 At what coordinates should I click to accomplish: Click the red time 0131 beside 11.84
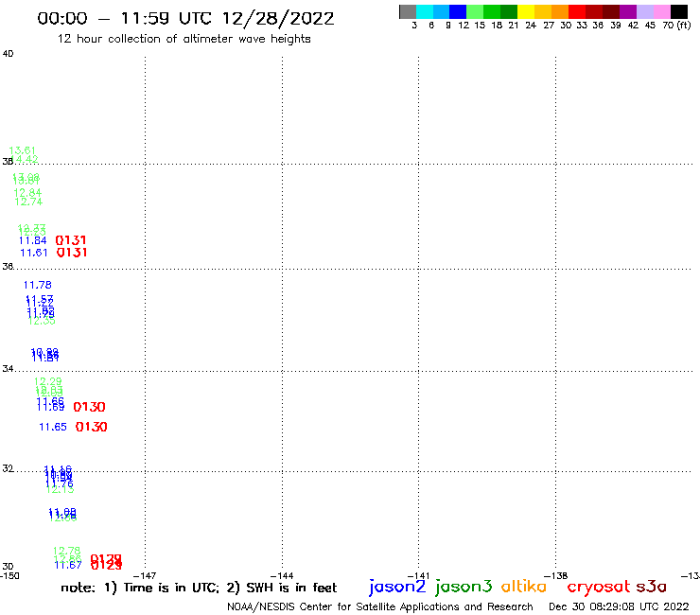(71, 240)
